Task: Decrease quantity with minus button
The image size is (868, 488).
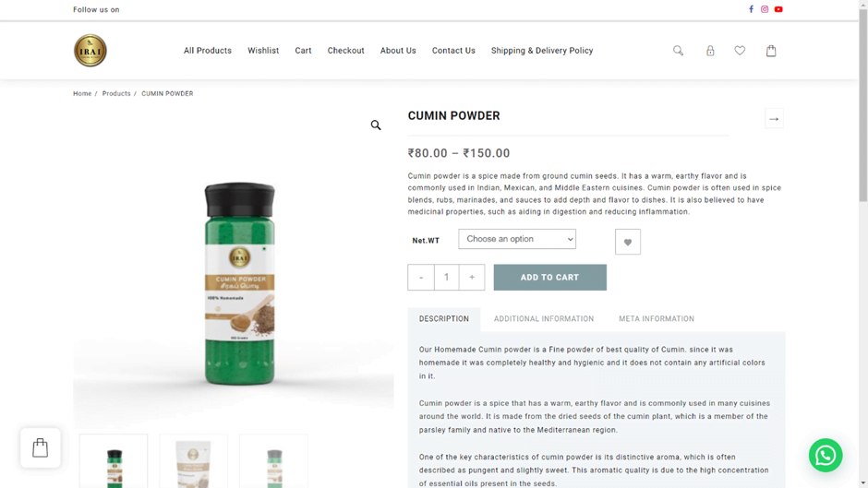Action: tap(421, 277)
